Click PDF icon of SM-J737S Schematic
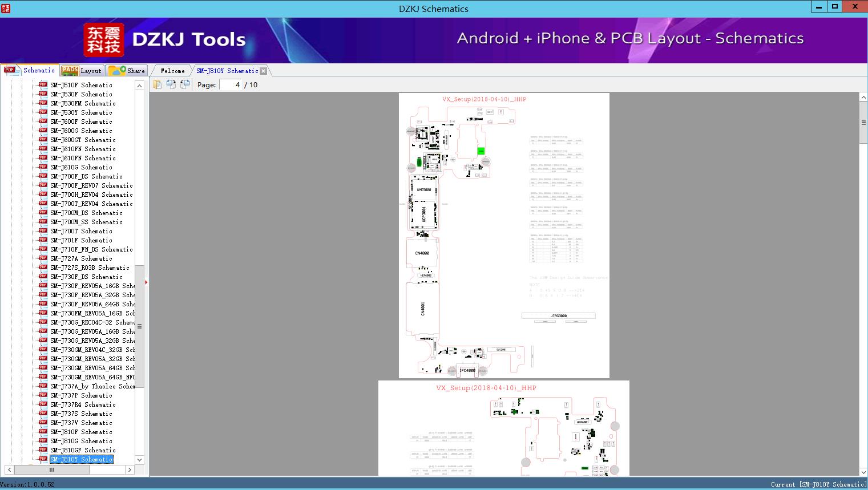Viewport: 868px width, 490px height. [43, 414]
